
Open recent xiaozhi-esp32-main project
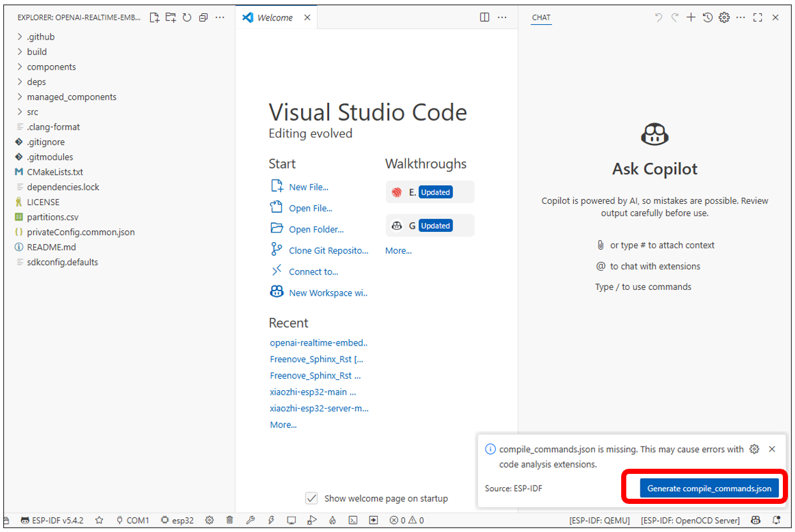[313, 392]
